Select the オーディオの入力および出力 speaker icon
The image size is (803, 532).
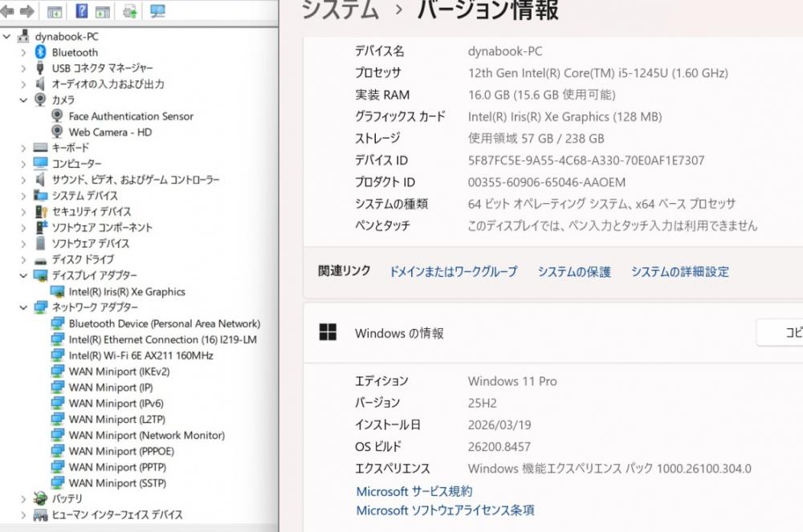(40, 84)
